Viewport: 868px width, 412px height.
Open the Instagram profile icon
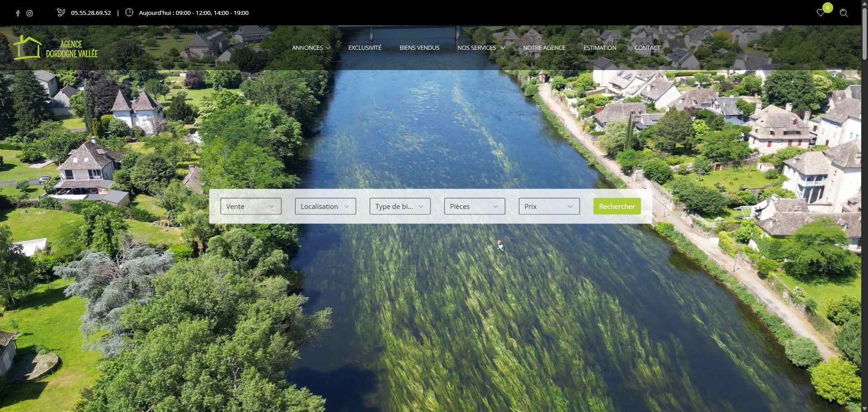coord(29,13)
